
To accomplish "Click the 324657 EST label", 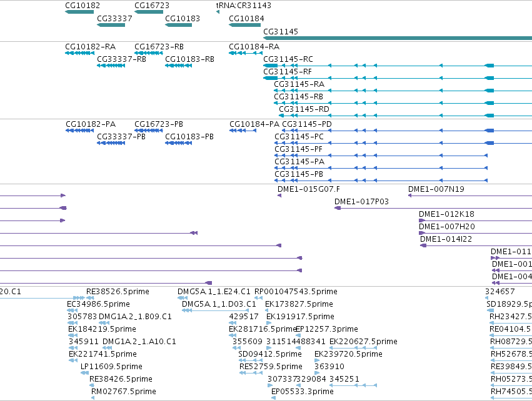I will click(499, 292).
